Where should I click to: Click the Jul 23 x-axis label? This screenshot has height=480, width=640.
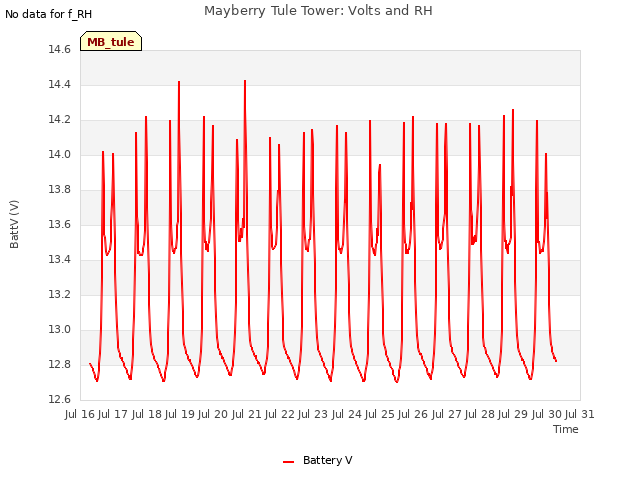click(x=313, y=414)
